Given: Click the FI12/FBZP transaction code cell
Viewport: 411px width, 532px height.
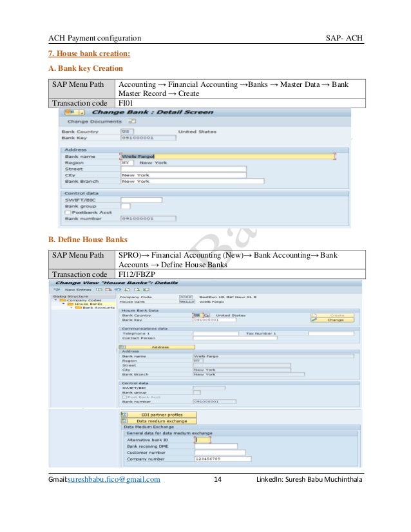Looking at the screenshot, I should coord(240,274).
